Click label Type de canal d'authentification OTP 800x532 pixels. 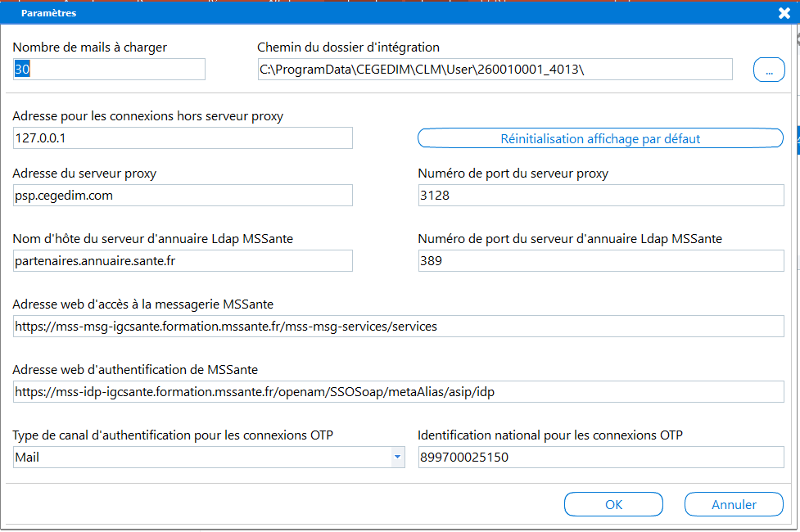tap(173, 435)
